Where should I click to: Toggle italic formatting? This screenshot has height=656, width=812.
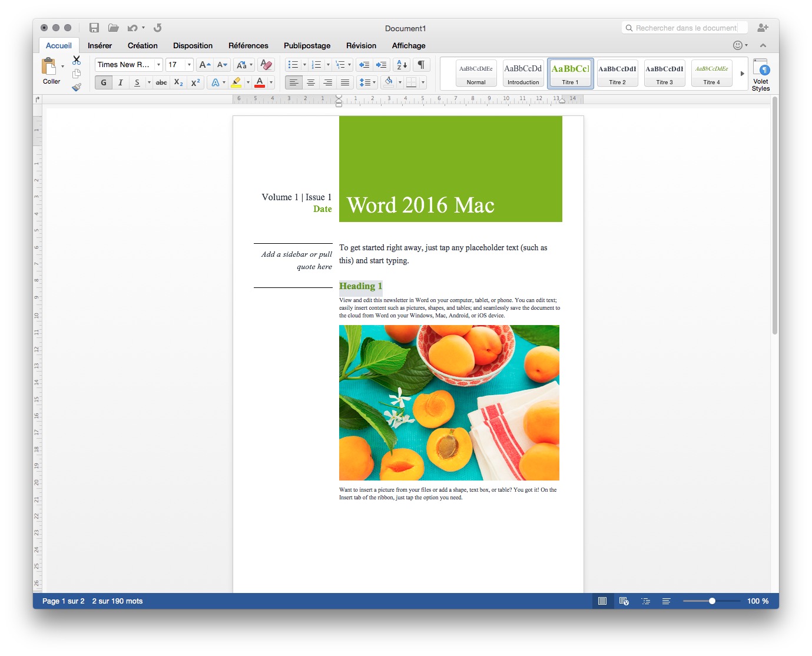[x=120, y=82]
